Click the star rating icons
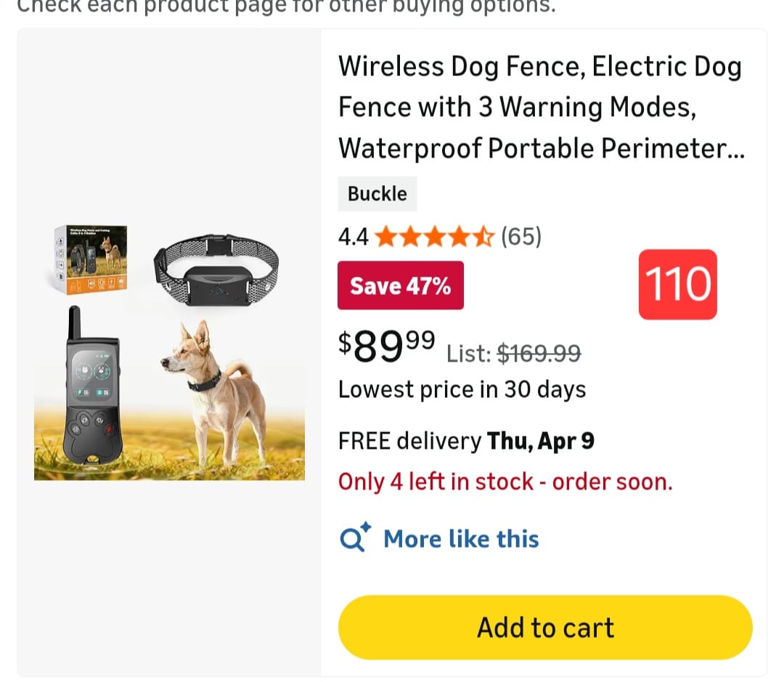This screenshot has width=784, height=682. (x=435, y=237)
